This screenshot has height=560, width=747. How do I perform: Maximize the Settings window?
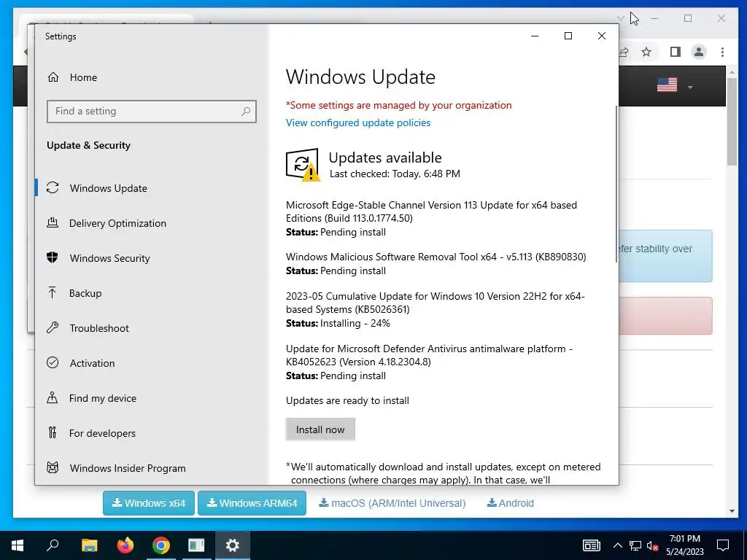(568, 36)
